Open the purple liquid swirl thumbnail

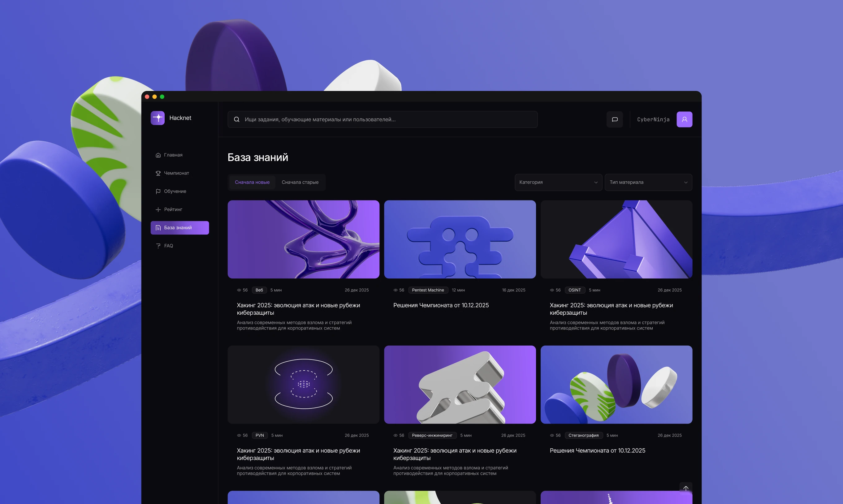click(x=303, y=239)
